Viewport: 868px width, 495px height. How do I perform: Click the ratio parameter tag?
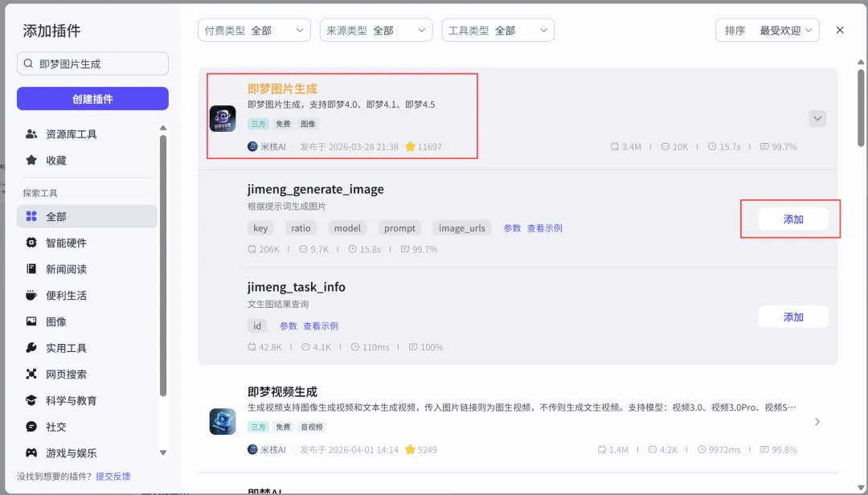(x=301, y=228)
